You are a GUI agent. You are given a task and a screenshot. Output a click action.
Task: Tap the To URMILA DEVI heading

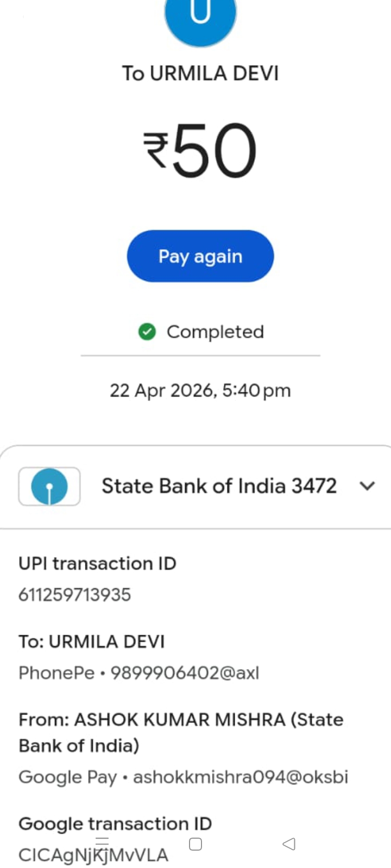200,73
